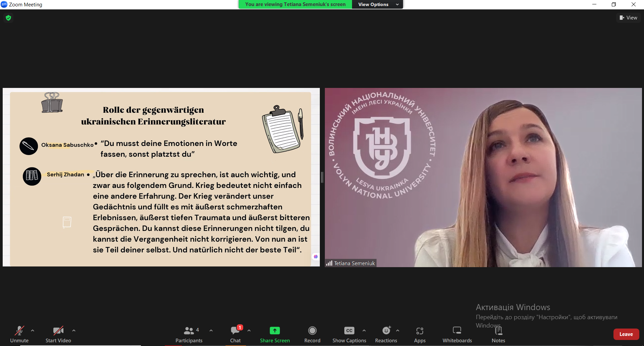This screenshot has height=346, width=644.
Task: Click the Share Screen icon
Action: [275, 331]
